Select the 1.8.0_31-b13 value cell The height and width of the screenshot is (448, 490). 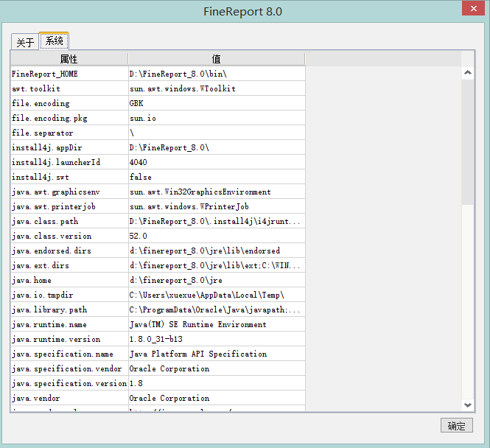(217, 339)
